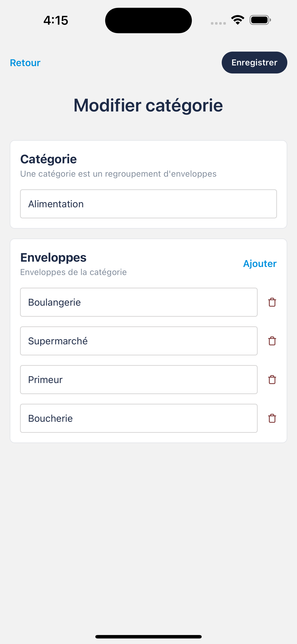The width and height of the screenshot is (297, 644).
Task: Focus the Alimentation category name field
Action: [148, 204]
